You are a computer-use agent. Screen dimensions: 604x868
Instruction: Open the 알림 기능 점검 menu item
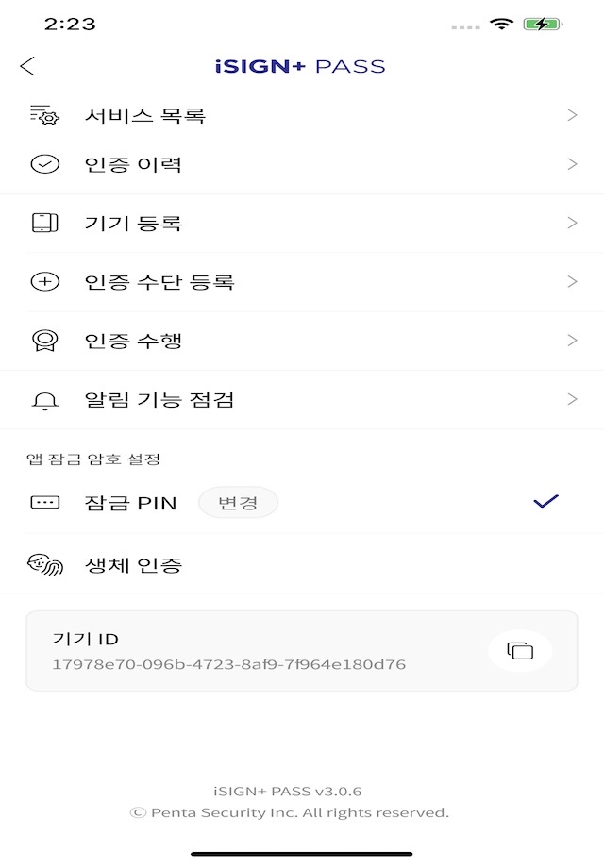tap(159, 400)
